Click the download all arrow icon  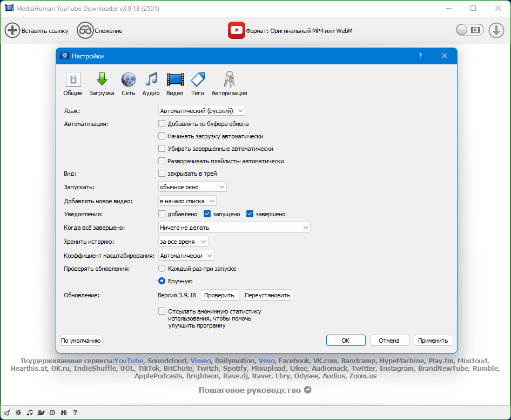[496, 30]
